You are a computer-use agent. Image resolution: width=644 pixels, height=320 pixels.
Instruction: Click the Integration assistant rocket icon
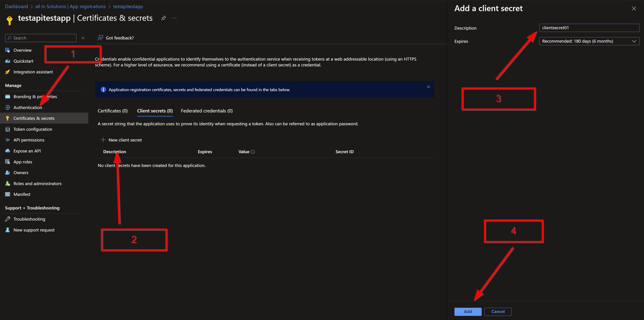point(8,72)
